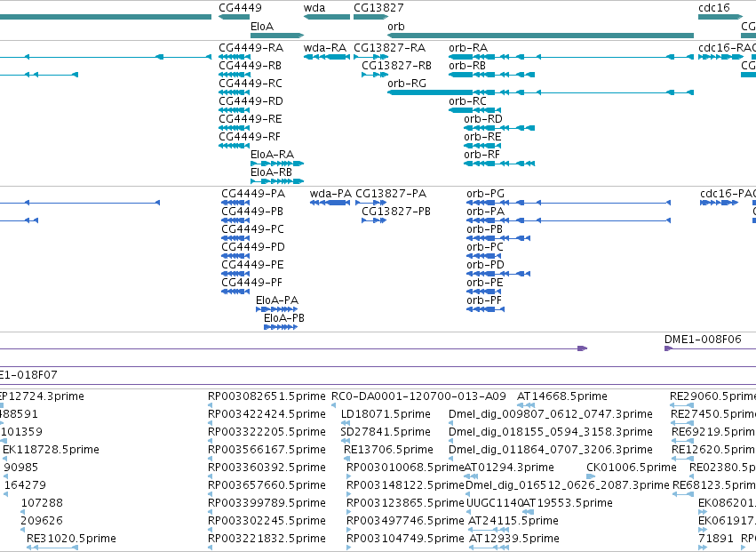Select EST AT14668.5prime
The image size is (756, 552).
click(562, 396)
